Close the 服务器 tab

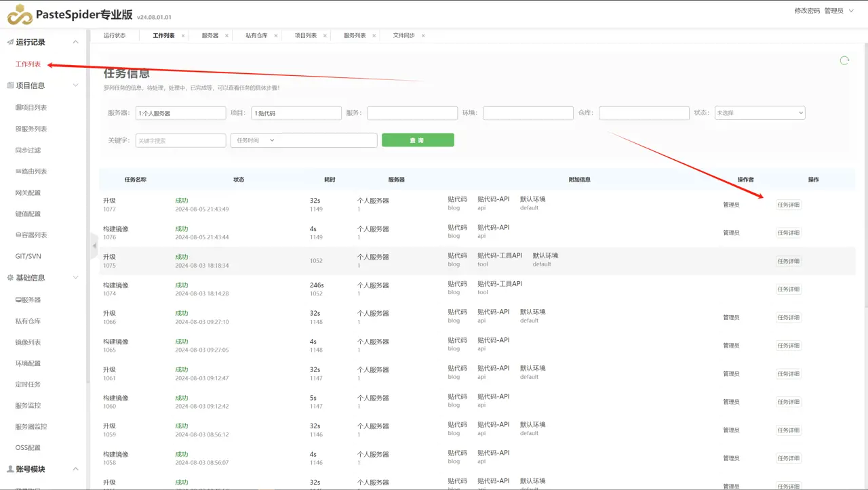227,36
